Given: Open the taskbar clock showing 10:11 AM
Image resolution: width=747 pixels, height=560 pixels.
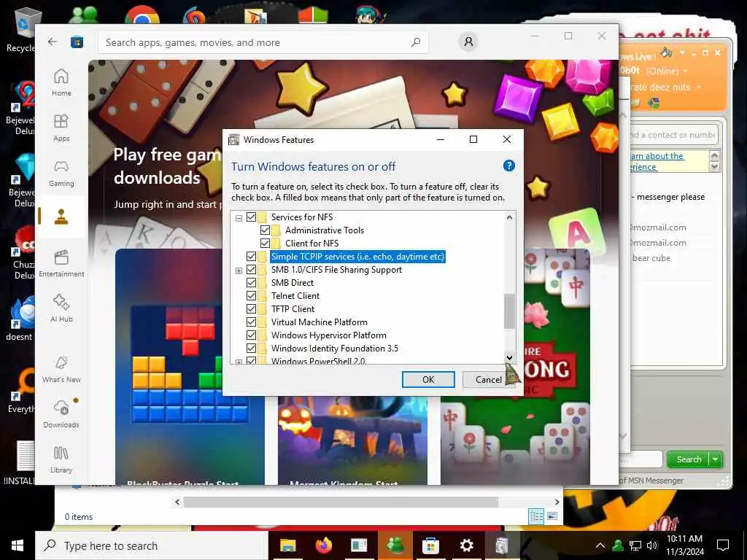Looking at the screenshot, I should pos(684,545).
